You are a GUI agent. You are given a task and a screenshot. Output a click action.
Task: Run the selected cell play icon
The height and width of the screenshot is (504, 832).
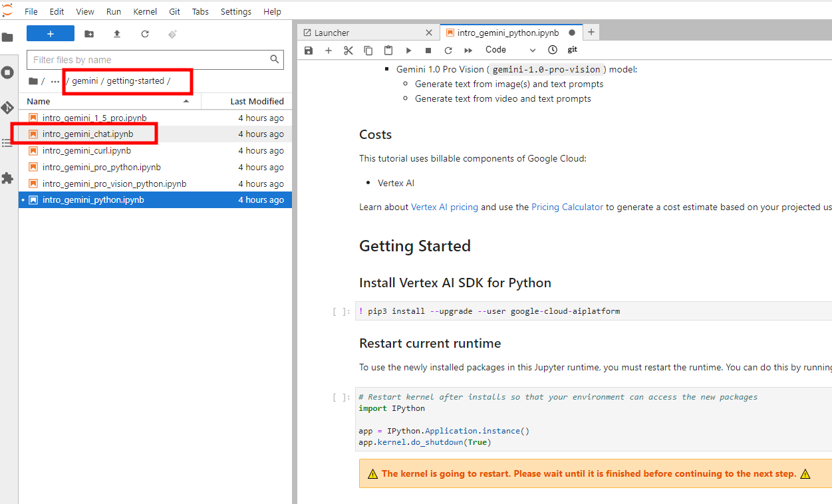(408, 50)
